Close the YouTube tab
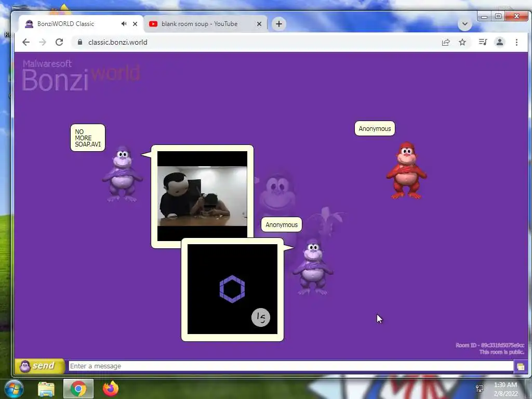The height and width of the screenshot is (399, 532). coord(259,24)
